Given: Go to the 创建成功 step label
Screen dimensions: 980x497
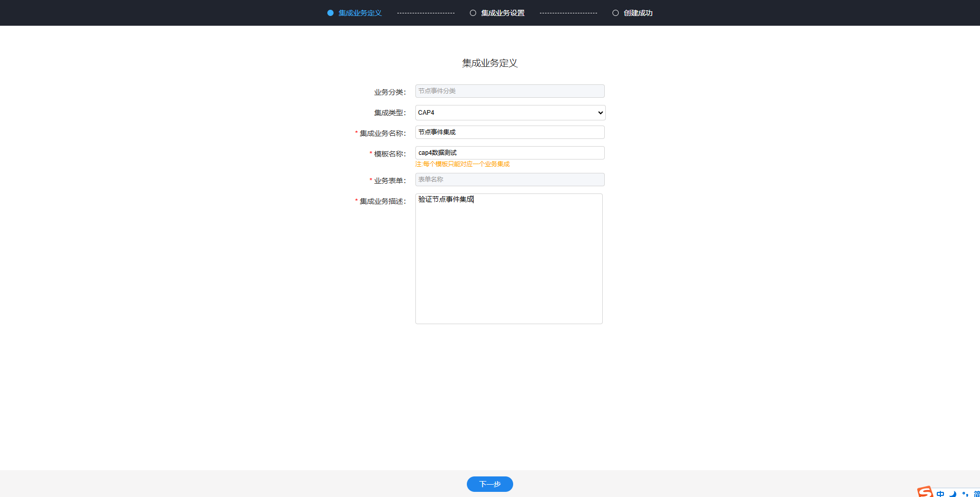Looking at the screenshot, I should pos(638,13).
